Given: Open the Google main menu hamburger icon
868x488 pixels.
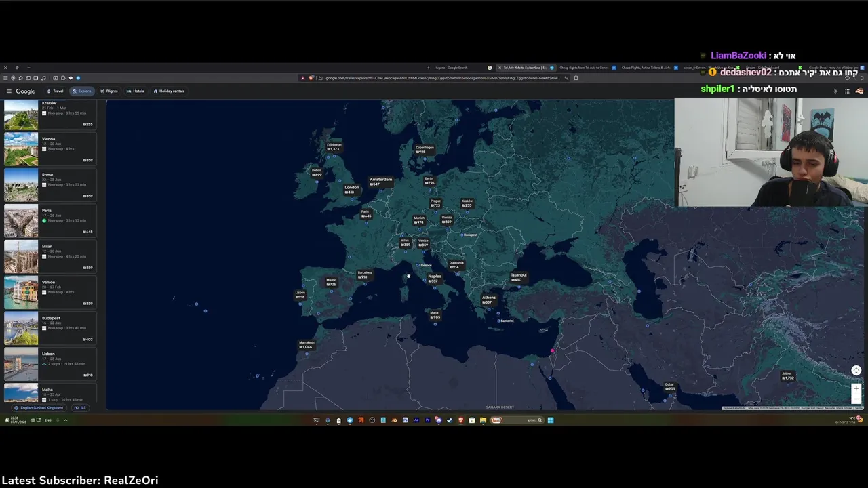Looking at the screenshot, I should click(x=9, y=91).
